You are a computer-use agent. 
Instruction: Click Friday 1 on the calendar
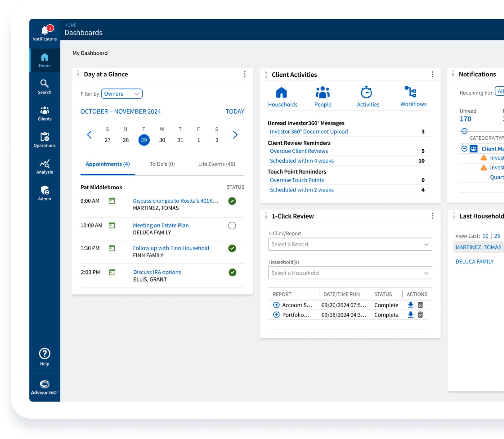[199, 140]
